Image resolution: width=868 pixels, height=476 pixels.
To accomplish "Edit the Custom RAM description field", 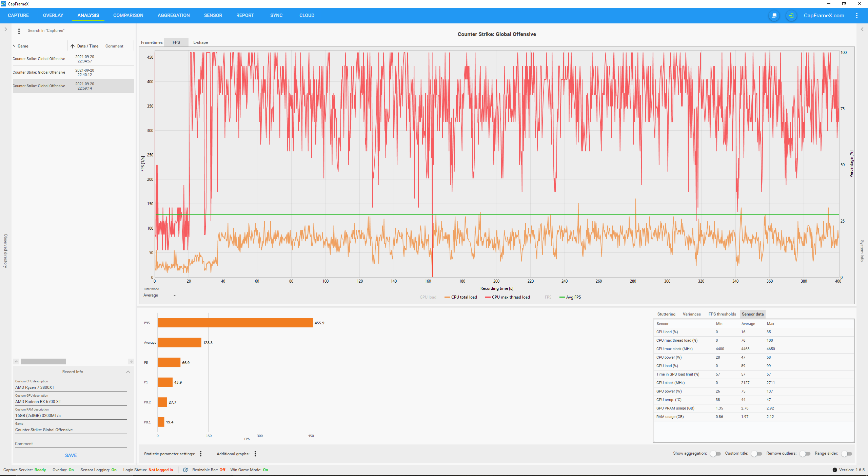I will [x=71, y=416].
